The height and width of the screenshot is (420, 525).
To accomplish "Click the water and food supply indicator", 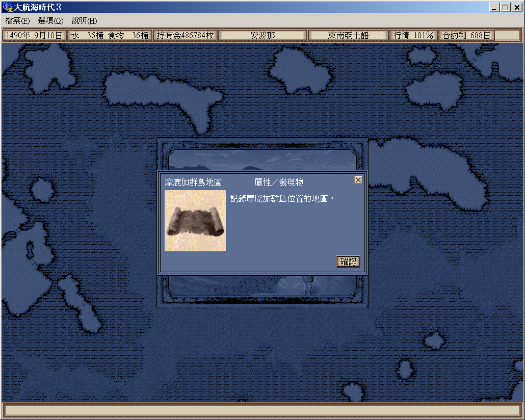I will tap(110, 35).
